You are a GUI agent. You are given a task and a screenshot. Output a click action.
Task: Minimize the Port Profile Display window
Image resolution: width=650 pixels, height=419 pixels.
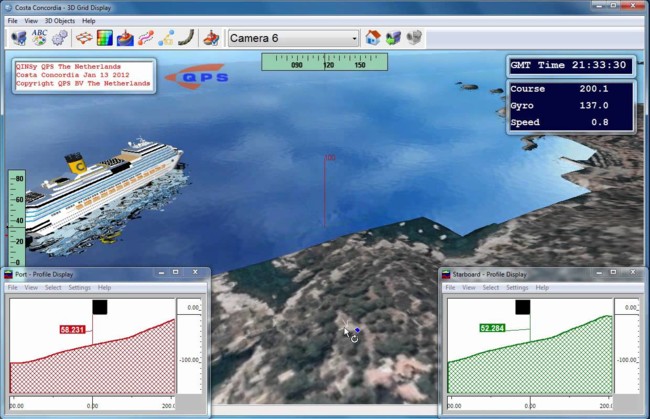[x=162, y=272]
